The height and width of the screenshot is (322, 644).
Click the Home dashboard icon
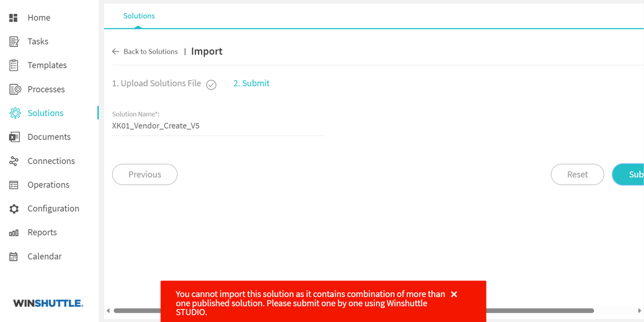click(14, 18)
